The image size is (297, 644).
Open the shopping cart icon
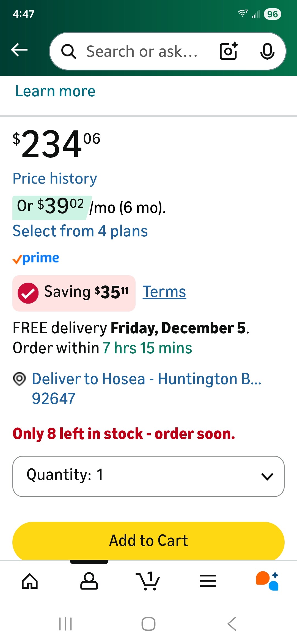(148, 581)
